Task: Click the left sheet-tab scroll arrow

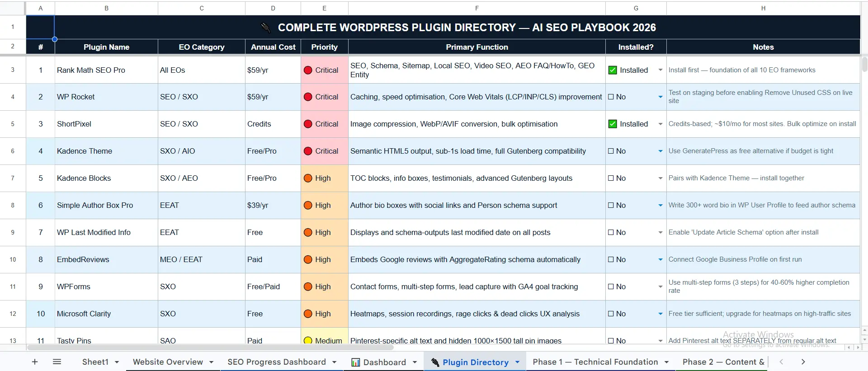Action: [x=781, y=362]
